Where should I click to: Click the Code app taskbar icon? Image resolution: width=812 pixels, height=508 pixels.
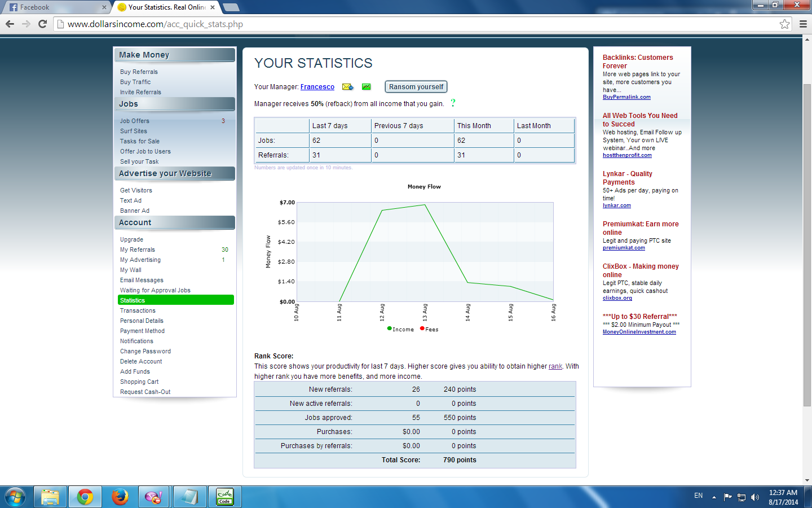tap(225, 497)
